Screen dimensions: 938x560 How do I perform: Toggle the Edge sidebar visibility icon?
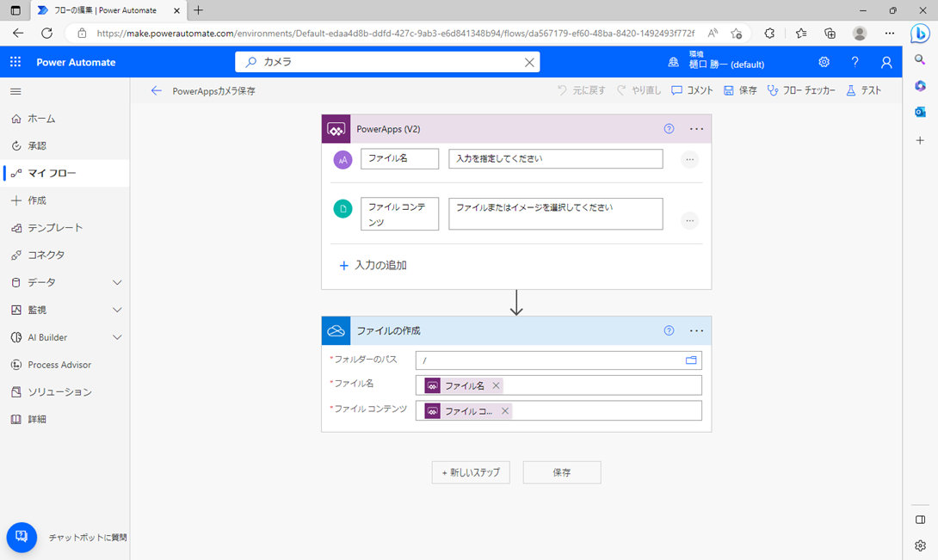920,520
